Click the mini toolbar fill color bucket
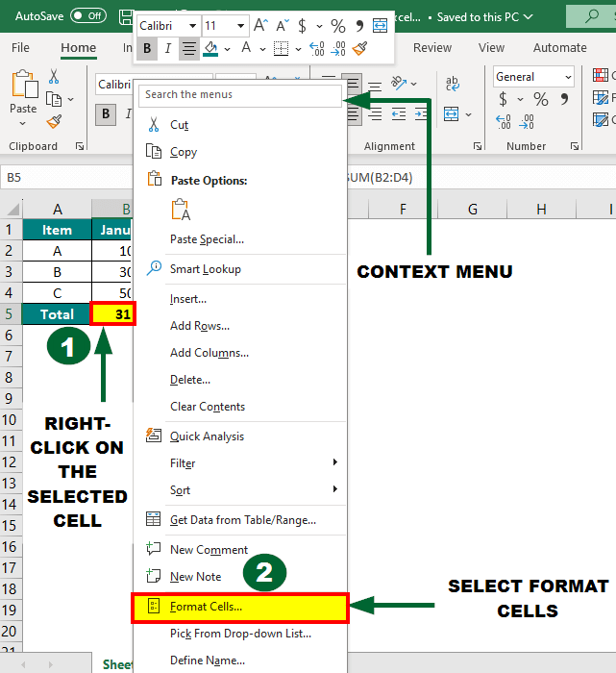616x673 pixels. [x=210, y=48]
